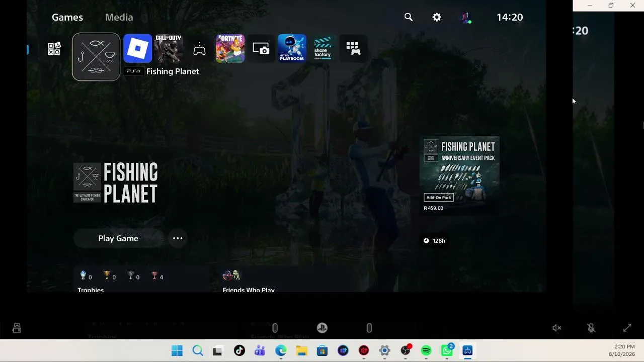Image resolution: width=644 pixels, height=362 pixels.
Task: Click the left pill button beside PS button
Action: coord(275,328)
